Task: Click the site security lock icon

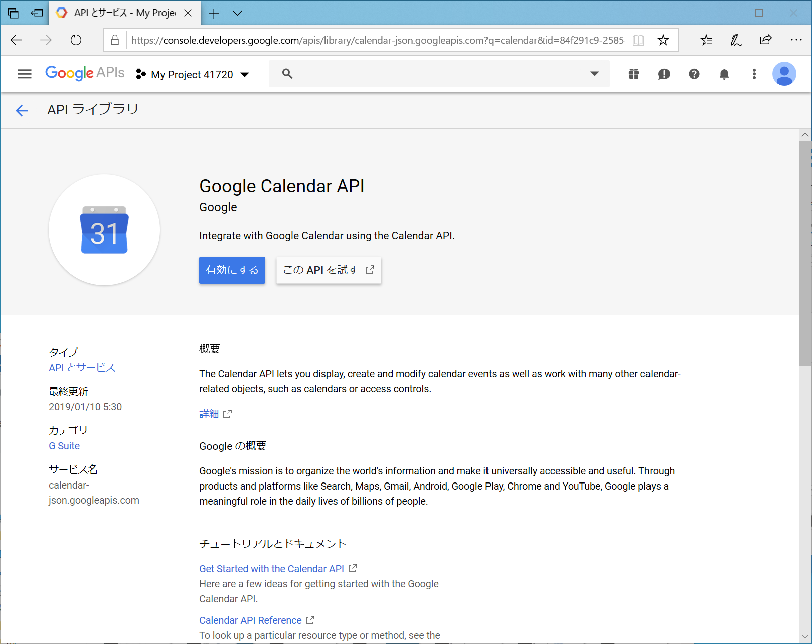Action: coord(115,40)
